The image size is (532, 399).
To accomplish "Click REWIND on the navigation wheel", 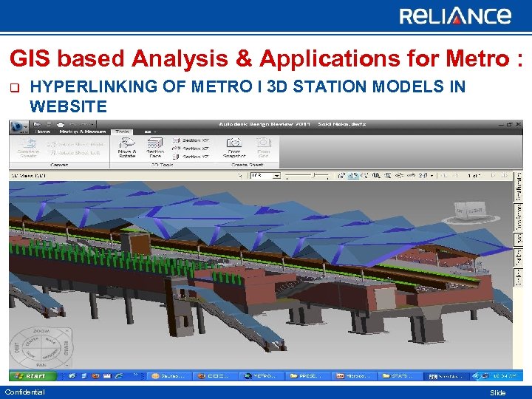I will (x=66, y=349).
